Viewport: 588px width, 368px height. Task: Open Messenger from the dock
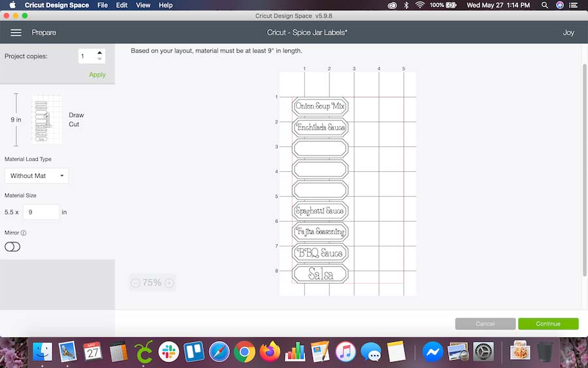click(x=433, y=352)
